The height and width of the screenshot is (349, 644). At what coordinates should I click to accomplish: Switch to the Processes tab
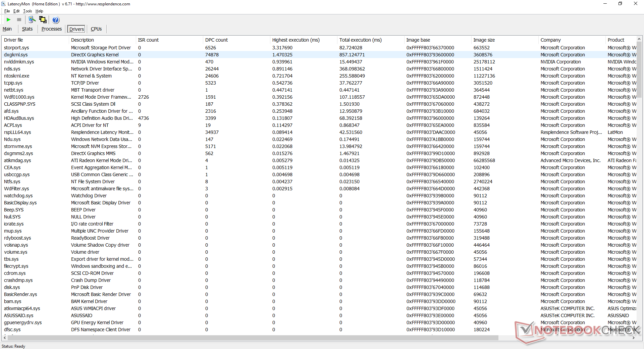pos(51,29)
